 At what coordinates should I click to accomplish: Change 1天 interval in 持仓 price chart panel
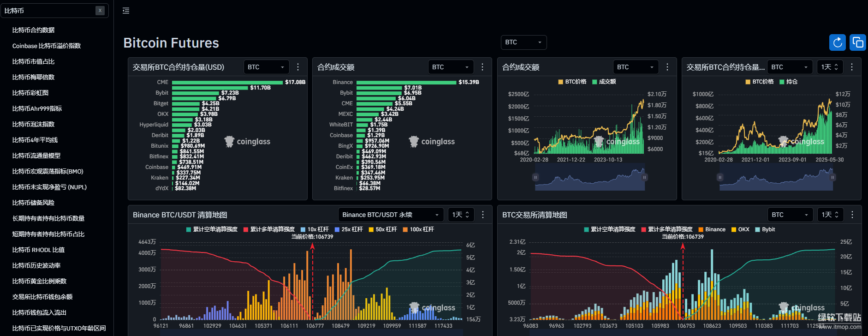click(x=830, y=67)
